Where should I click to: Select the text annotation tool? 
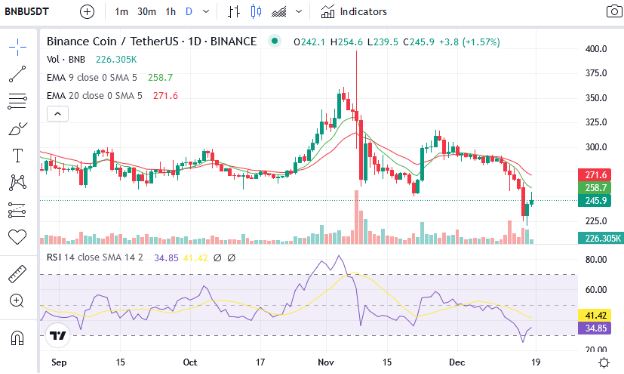(18, 156)
